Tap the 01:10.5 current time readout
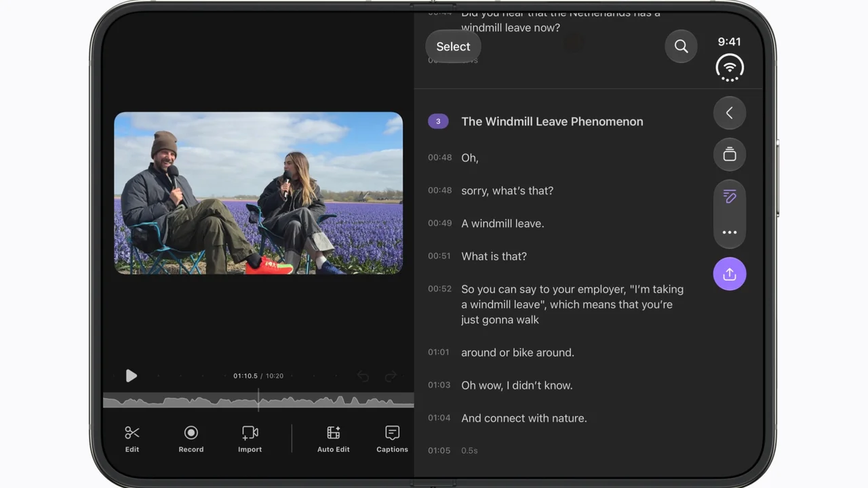 coord(245,375)
